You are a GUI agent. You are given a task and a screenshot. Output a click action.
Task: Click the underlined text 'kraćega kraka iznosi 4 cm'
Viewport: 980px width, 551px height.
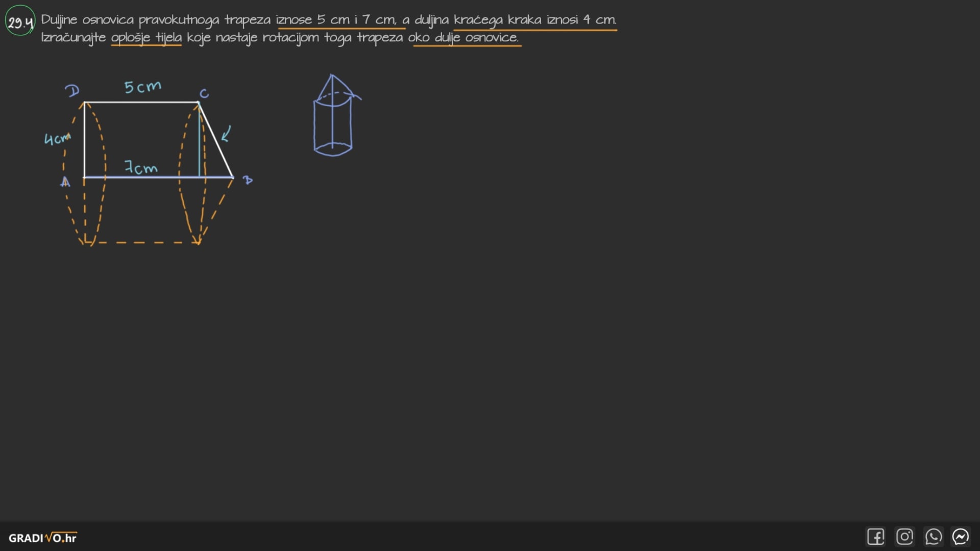pos(534,20)
